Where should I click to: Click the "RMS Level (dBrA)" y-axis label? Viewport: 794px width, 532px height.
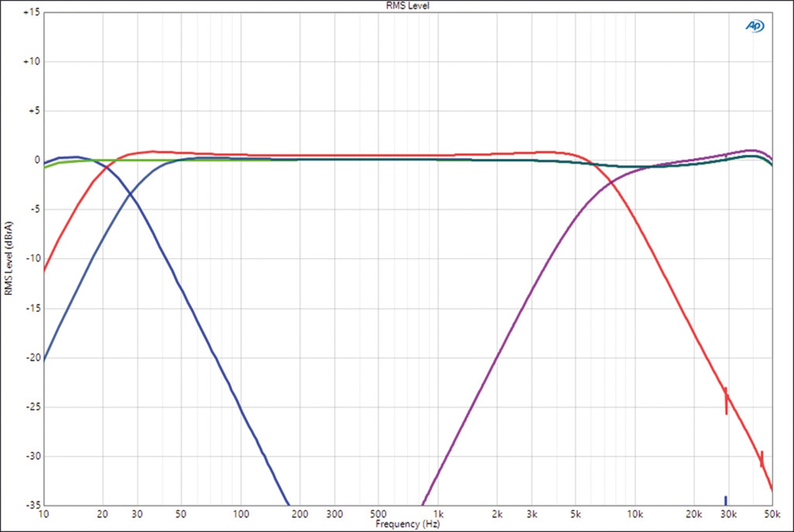tap(8, 258)
